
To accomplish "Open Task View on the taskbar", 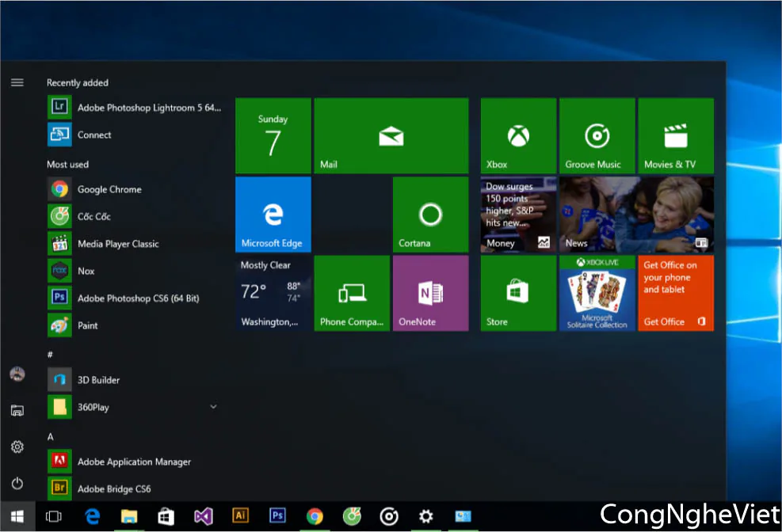I will 53,516.
